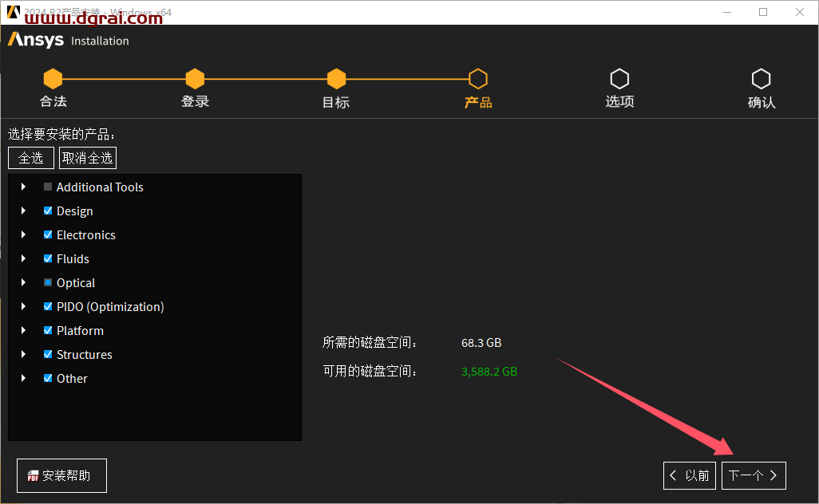
Task: Uncheck the Fluids checkbox
Action: (48, 259)
